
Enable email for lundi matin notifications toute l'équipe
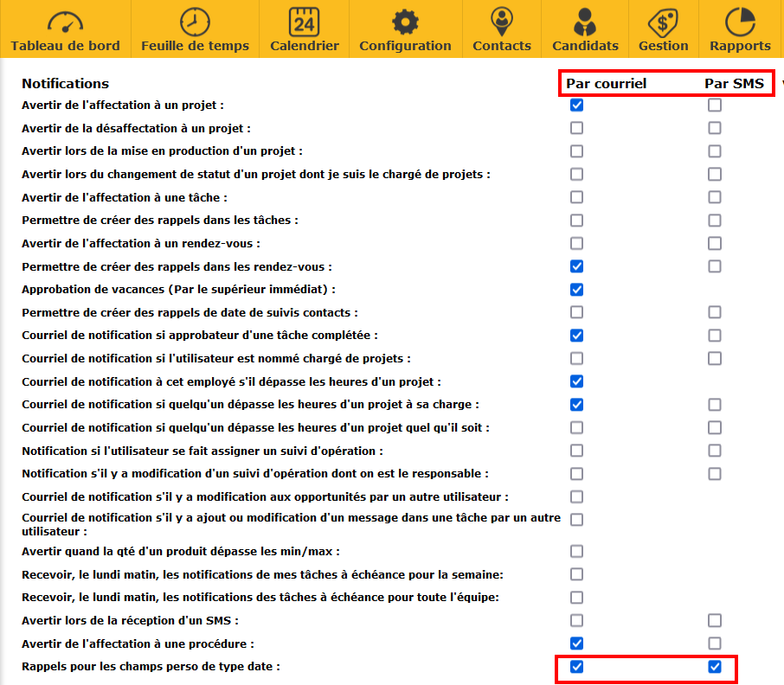577,597
